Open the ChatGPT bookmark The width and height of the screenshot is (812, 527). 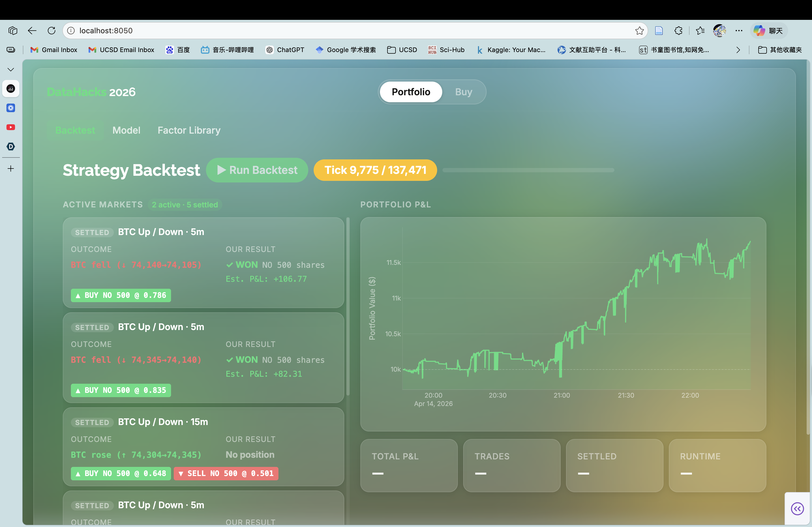[x=285, y=50]
